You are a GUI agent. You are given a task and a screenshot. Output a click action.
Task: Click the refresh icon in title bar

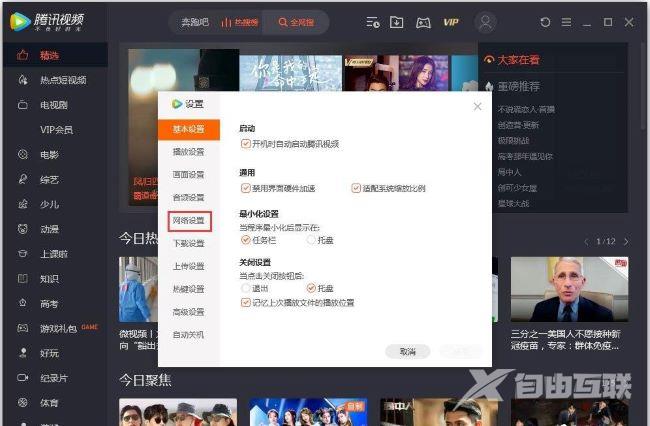click(545, 22)
